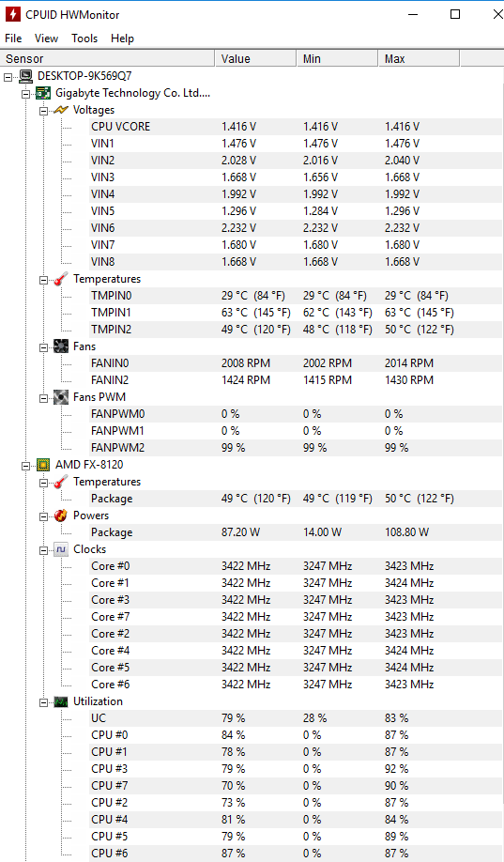Click the DESKTOP-9K569Q7 computer icon
This screenshot has height=862, width=504.
(x=25, y=76)
